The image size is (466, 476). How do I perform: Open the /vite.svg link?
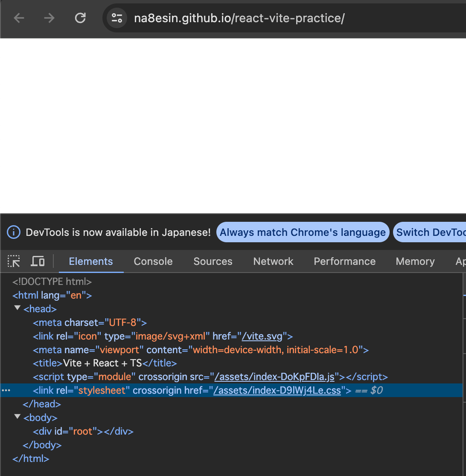coord(262,337)
